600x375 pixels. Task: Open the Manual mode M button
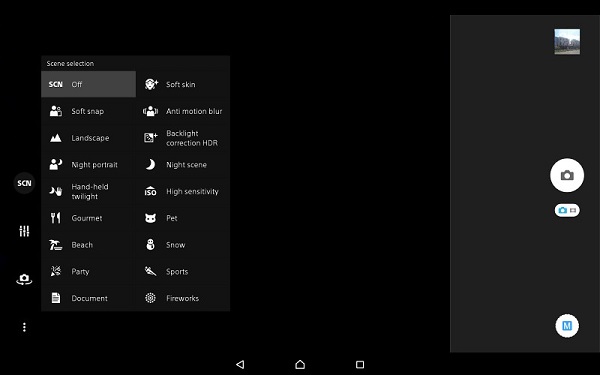[567, 326]
